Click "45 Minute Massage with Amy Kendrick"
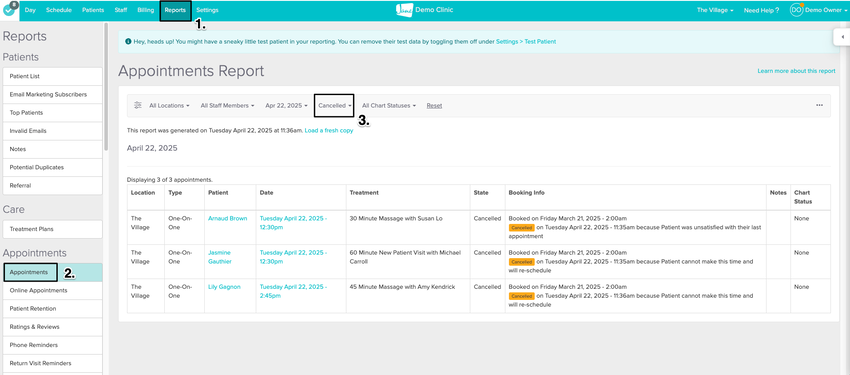This screenshot has width=850, height=375. [402, 287]
